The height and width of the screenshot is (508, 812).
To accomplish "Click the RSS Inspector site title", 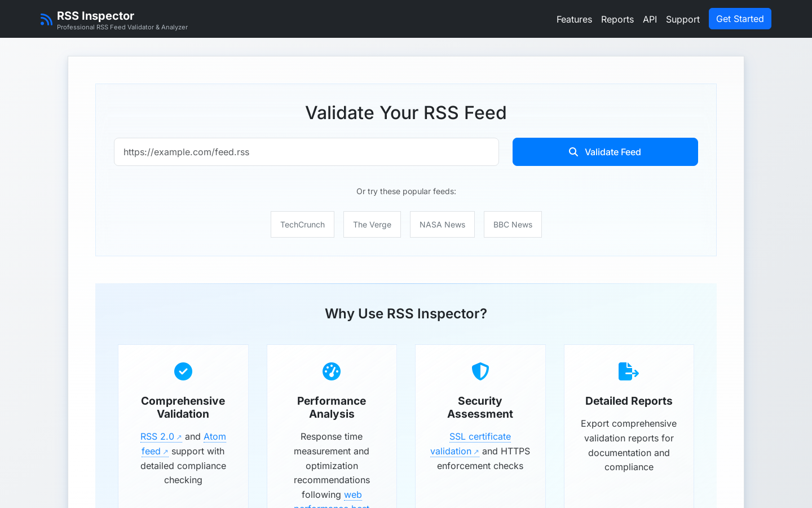I will click(95, 16).
